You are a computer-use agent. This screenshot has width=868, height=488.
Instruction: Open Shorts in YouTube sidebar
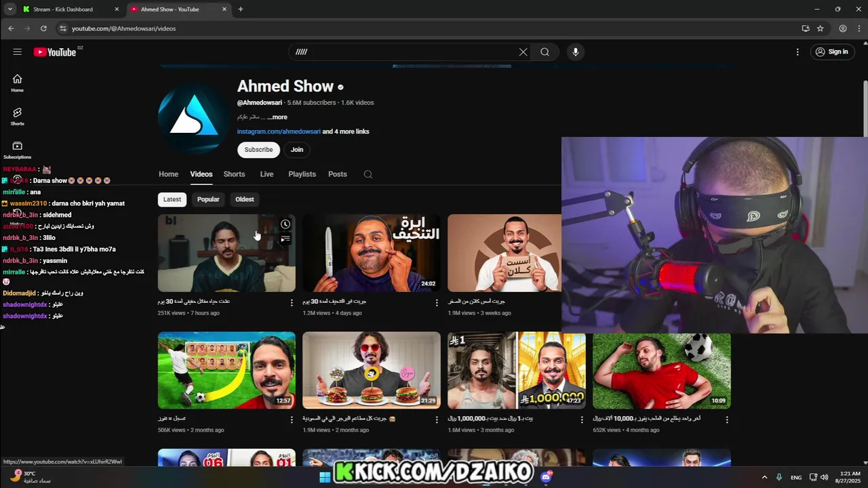tap(17, 117)
